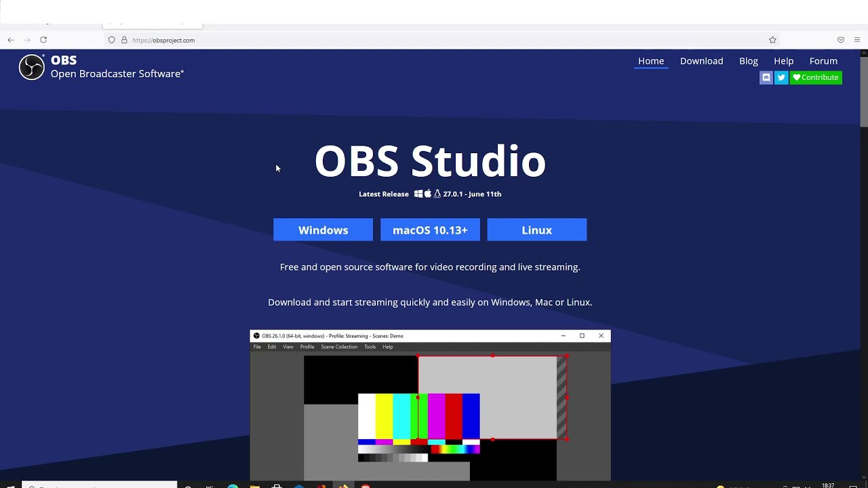Click the Twitter bird icon button
The width and height of the screenshot is (868, 488).
[781, 77]
